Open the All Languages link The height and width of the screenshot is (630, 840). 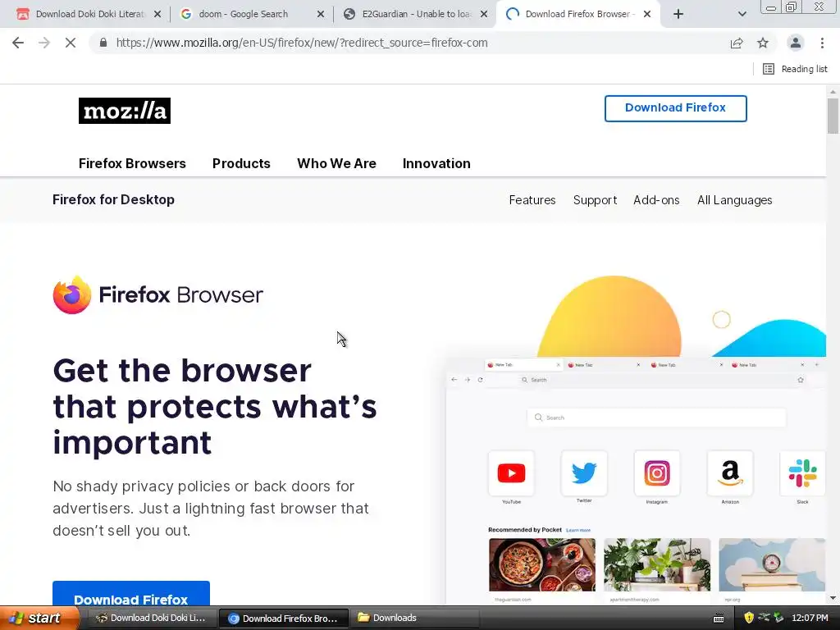click(x=734, y=200)
